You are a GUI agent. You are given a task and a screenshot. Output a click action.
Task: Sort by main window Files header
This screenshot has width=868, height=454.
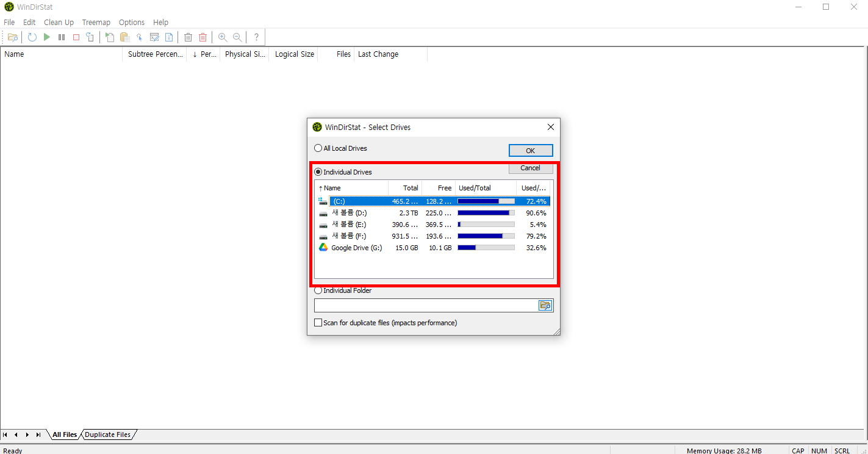pyautogui.click(x=336, y=54)
